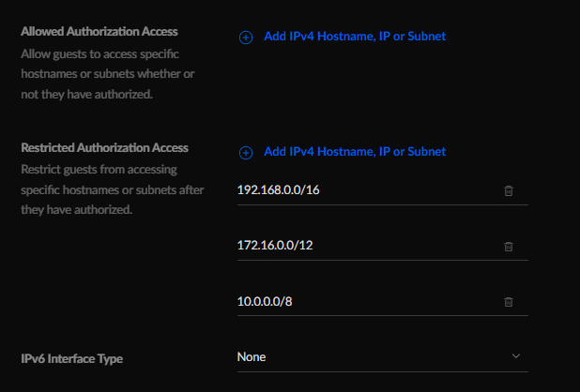Click the trash icon beside 10.0.0.0/8
The width and height of the screenshot is (580, 392).
[509, 301]
